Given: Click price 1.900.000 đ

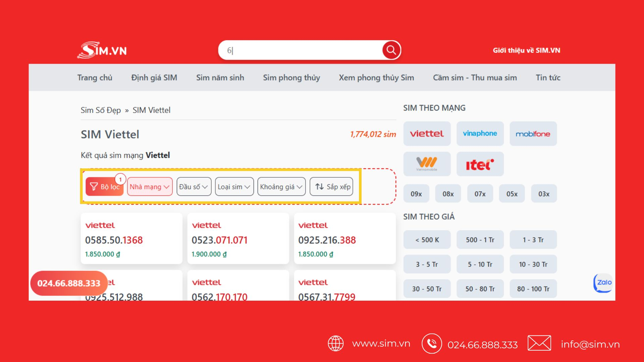Looking at the screenshot, I should 209,254.
